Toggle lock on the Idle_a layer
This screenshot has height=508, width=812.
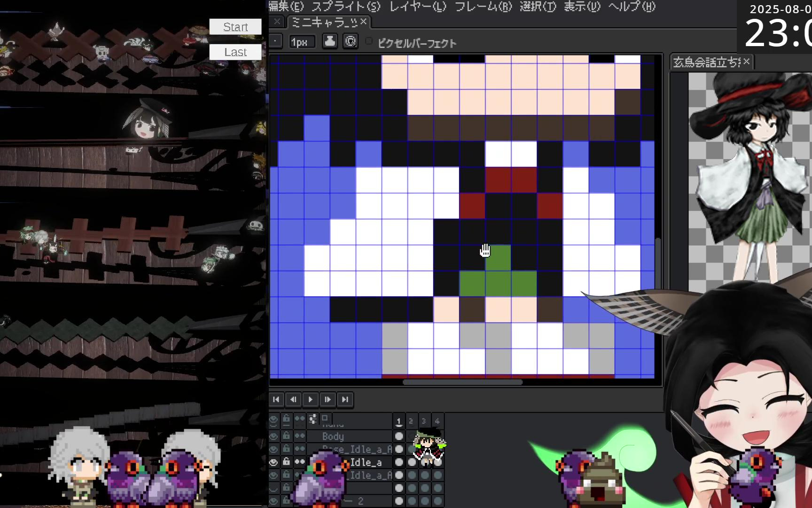point(286,462)
